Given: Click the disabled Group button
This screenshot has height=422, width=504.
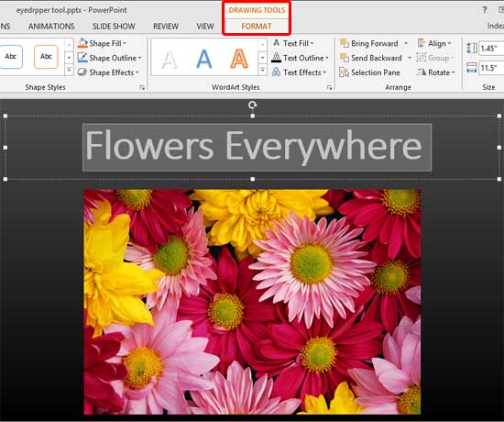Looking at the screenshot, I should point(435,58).
